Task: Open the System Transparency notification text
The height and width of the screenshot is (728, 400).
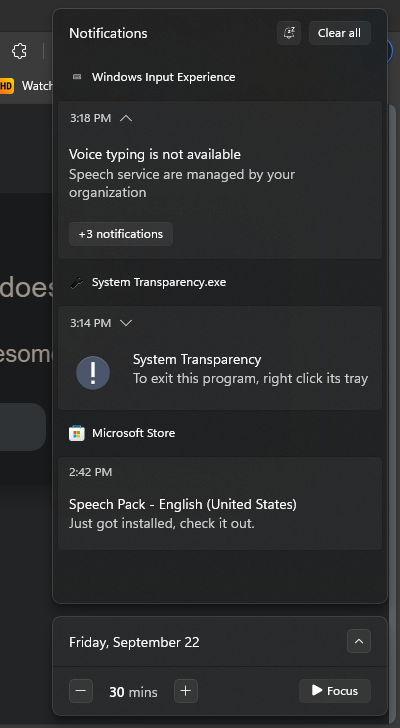Action: [251, 369]
